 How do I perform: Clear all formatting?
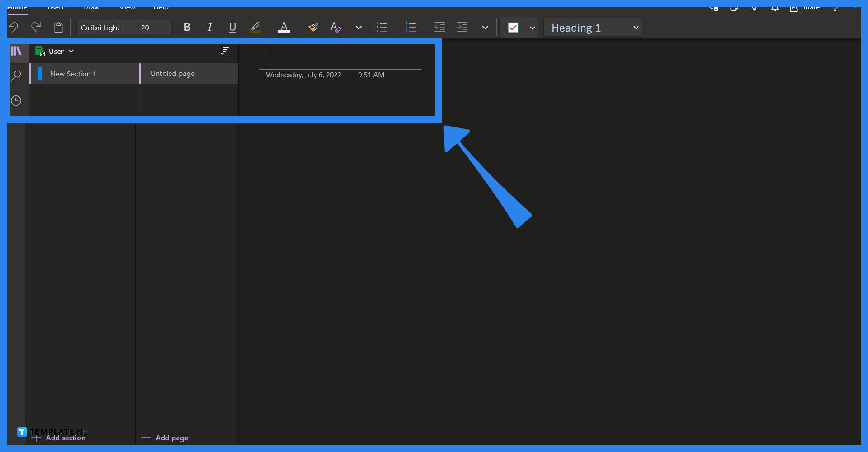tap(335, 27)
